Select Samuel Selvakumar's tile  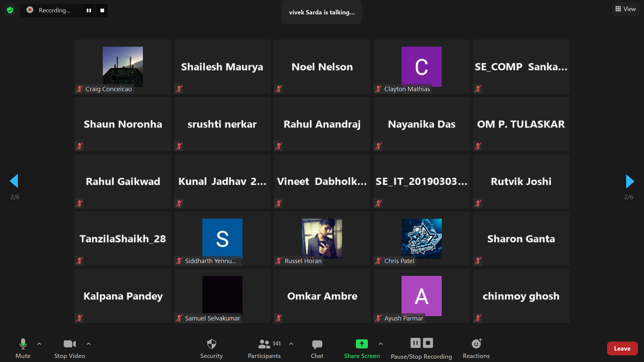(x=222, y=296)
